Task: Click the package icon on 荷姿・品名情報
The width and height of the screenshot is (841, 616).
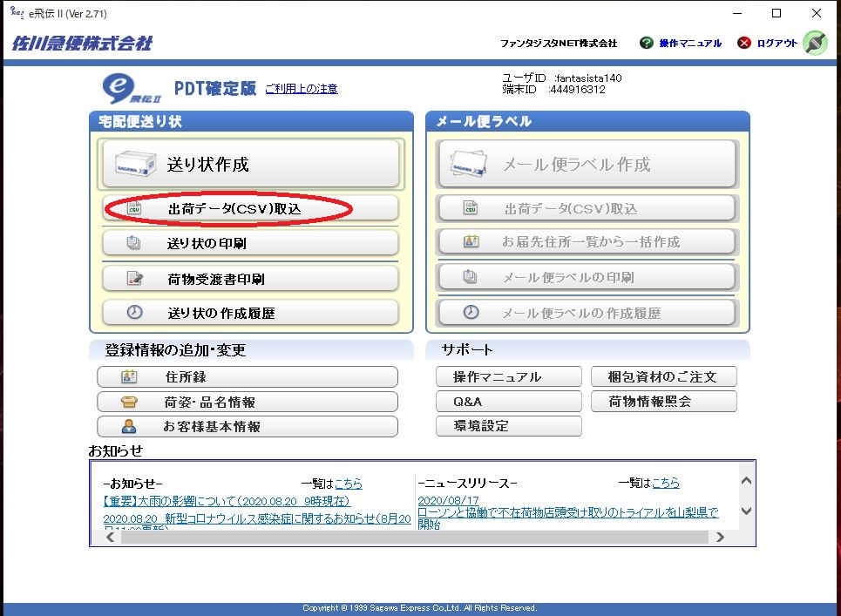Action: click(129, 403)
